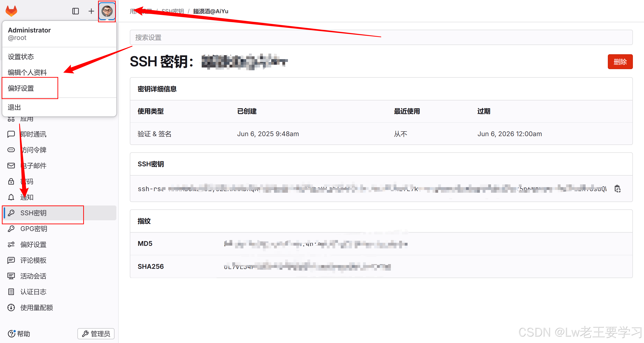This screenshot has height=343, width=644.
Task: Open 评论模板 comment templates item
Action: pyautogui.click(x=33, y=260)
